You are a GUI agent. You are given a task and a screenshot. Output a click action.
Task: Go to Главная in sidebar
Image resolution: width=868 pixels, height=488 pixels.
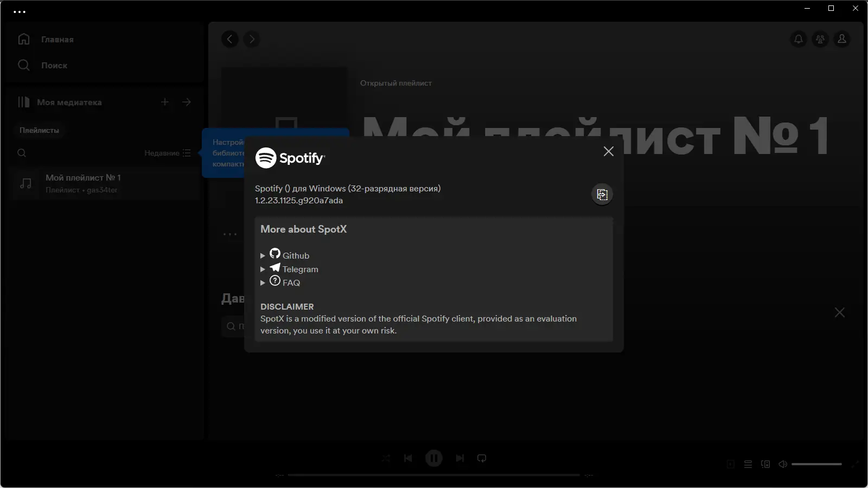[x=56, y=39]
